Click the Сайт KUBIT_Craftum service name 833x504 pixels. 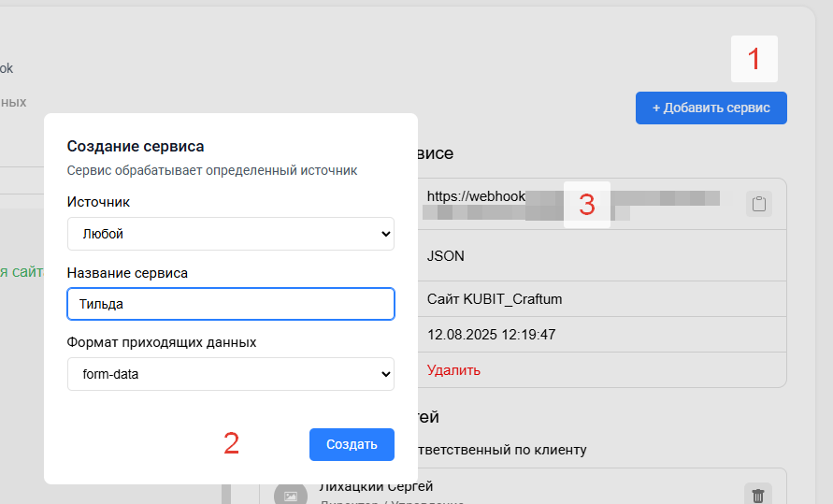pos(495,299)
